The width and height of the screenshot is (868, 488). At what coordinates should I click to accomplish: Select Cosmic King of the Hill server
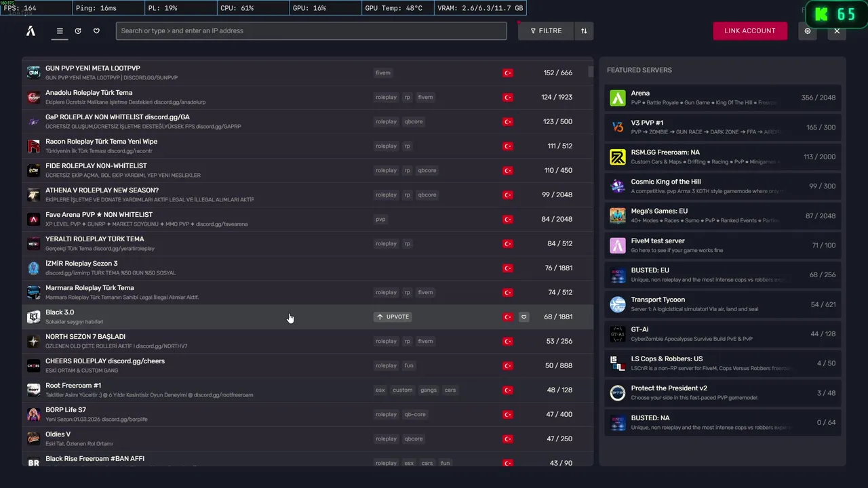[723, 186]
